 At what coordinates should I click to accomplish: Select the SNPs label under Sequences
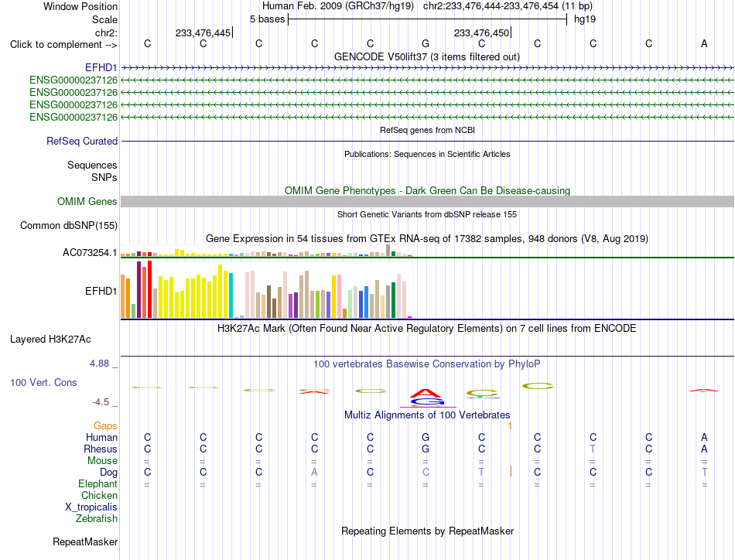click(104, 177)
